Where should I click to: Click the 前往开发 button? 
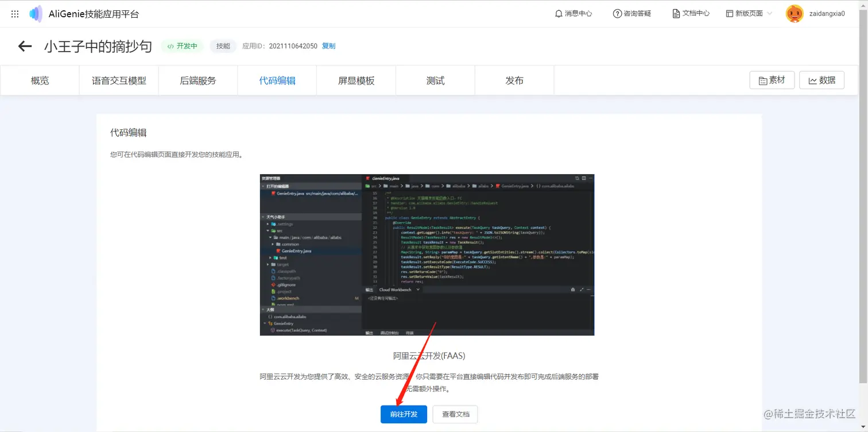click(404, 414)
